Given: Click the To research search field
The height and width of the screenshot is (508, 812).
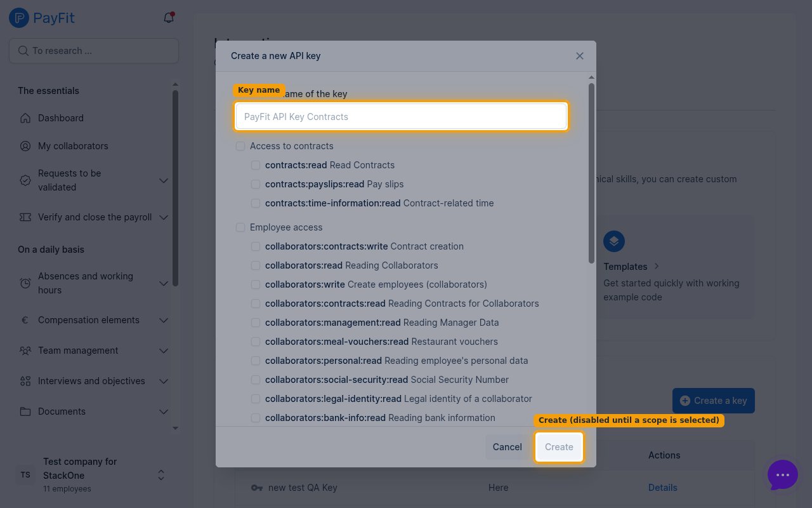Looking at the screenshot, I should [94, 51].
